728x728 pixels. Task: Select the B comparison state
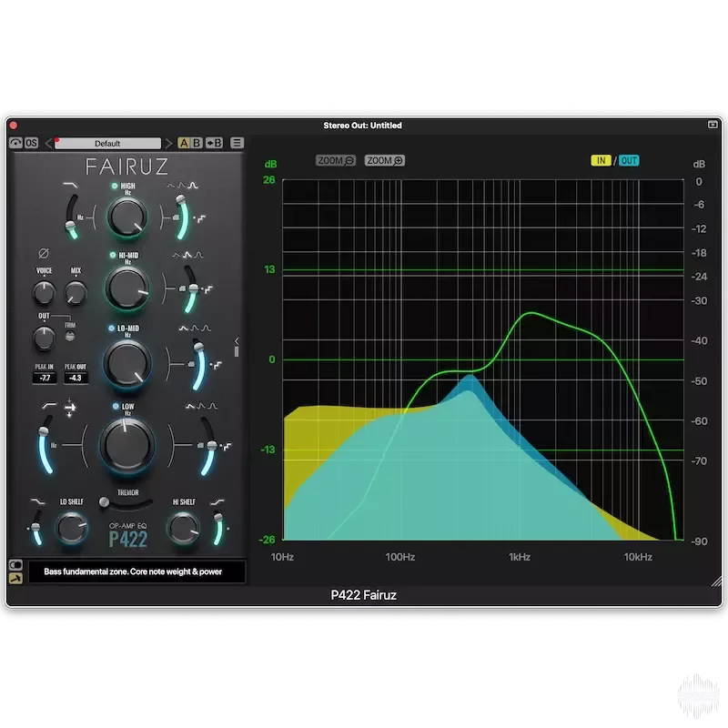click(197, 143)
